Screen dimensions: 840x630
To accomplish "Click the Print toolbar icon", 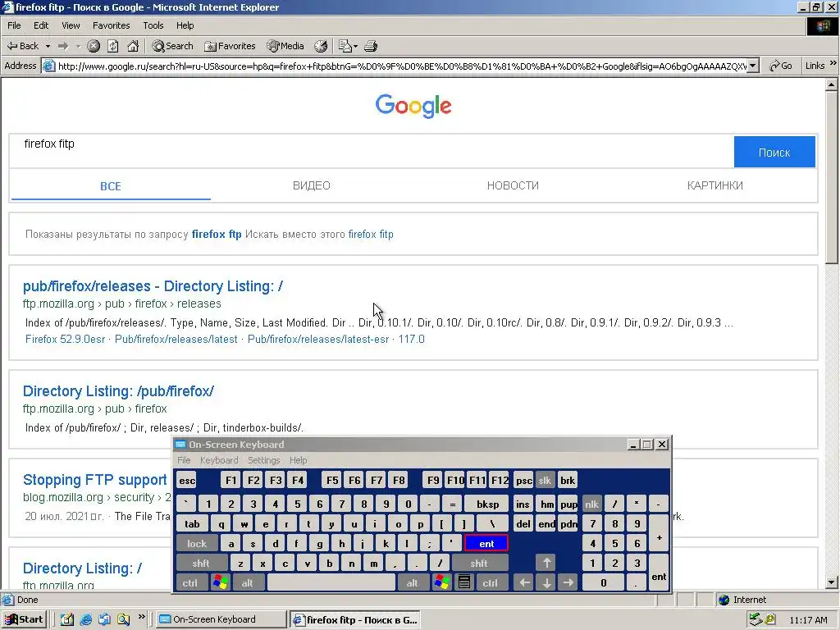I will point(371,46).
